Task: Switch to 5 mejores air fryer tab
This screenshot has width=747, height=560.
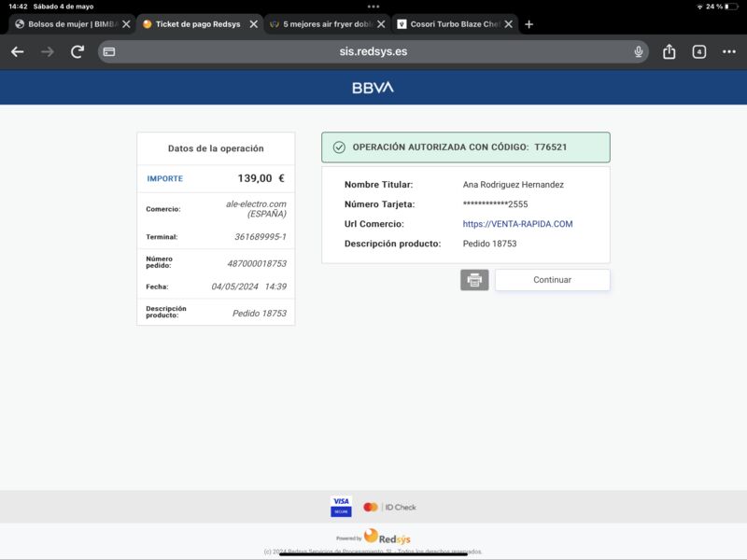Action: click(321, 24)
